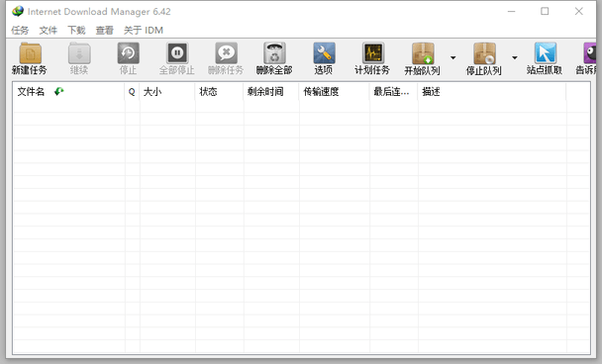Open the 下载 menu
The width and height of the screenshot is (602, 364).
76,31
